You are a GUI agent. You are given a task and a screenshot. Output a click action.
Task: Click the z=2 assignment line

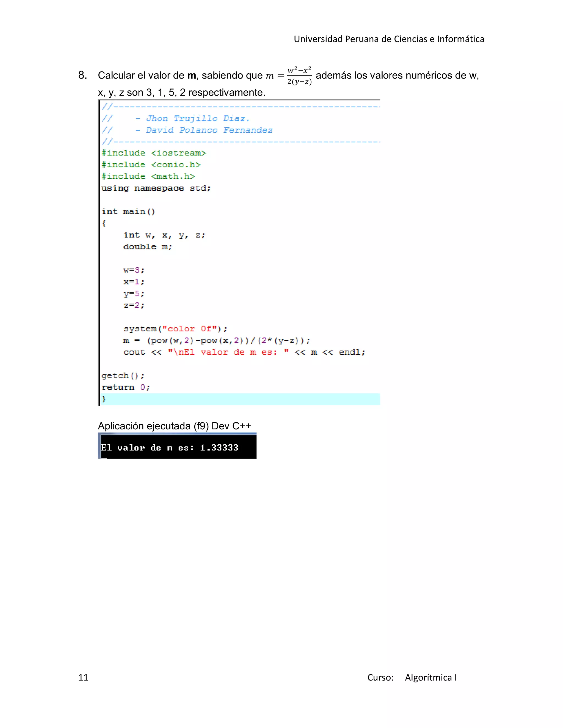134,305
